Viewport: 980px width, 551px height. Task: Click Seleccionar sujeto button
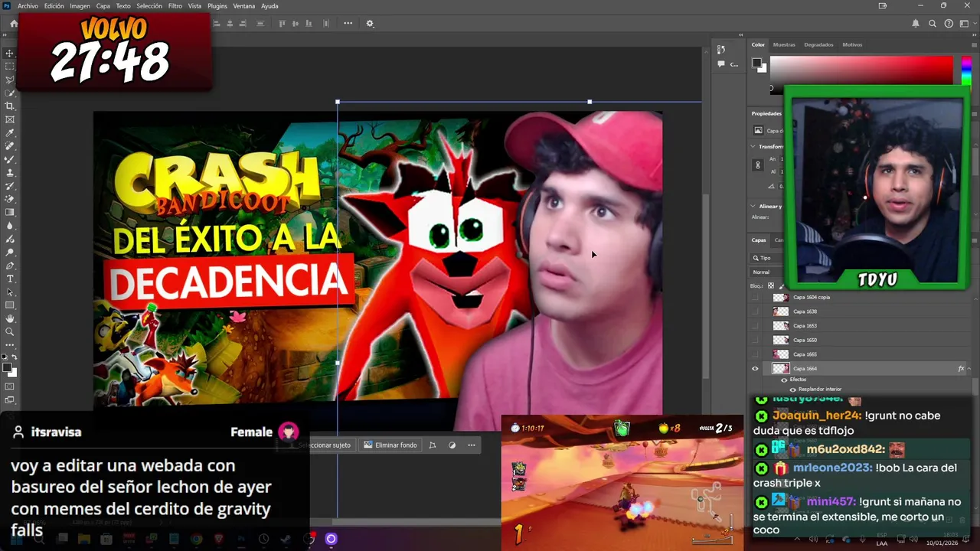(x=325, y=445)
